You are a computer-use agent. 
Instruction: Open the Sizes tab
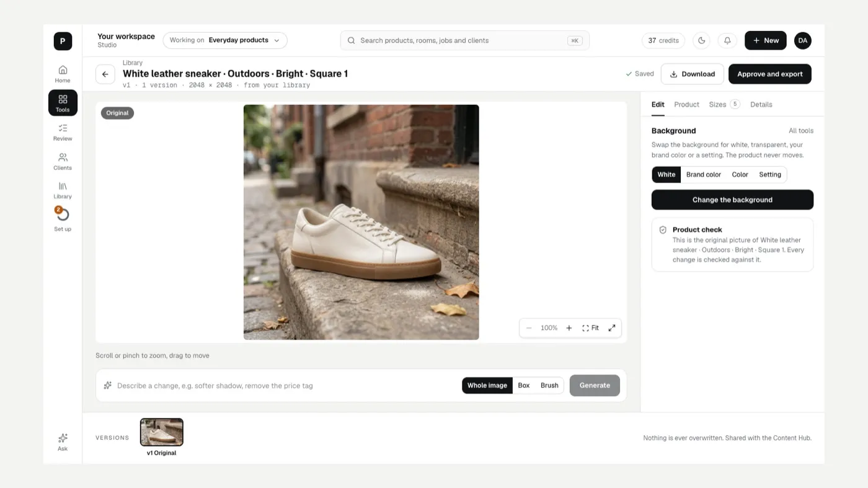pyautogui.click(x=725, y=105)
